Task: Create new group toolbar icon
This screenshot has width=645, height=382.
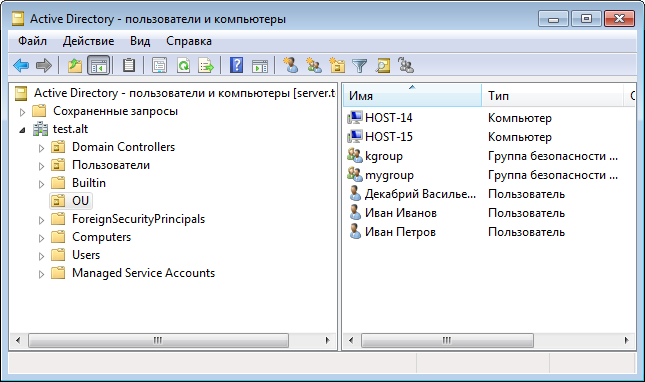Action: tap(314, 65)
